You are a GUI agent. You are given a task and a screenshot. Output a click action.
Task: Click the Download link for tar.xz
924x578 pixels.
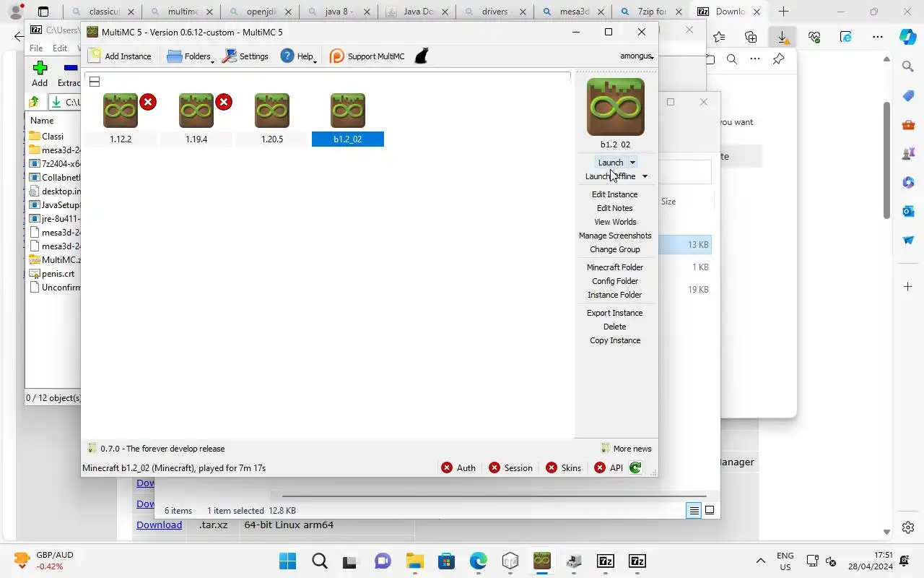pyautogui.click(x=159, y=525)
